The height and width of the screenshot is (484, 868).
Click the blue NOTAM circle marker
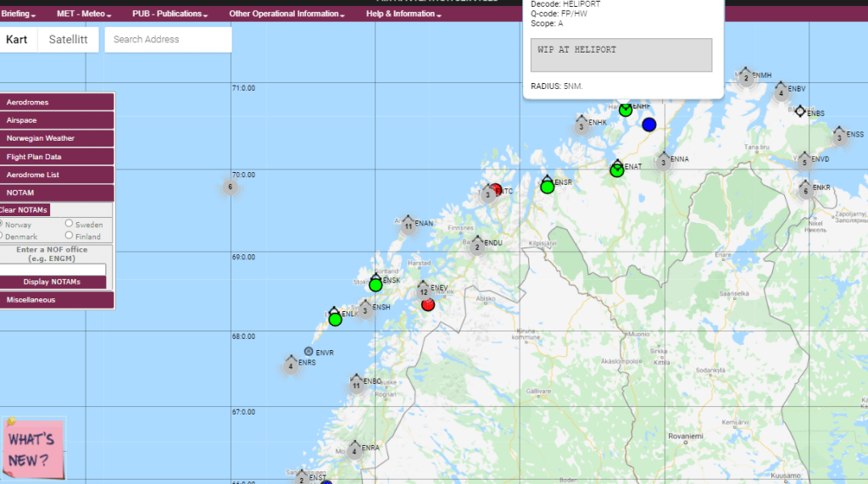pos(649,125)
